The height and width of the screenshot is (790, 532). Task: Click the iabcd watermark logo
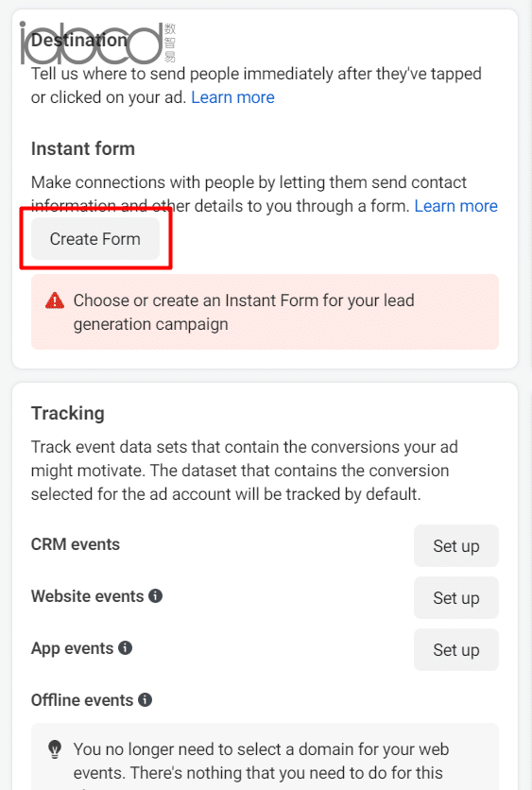click(x=97, y=43)
